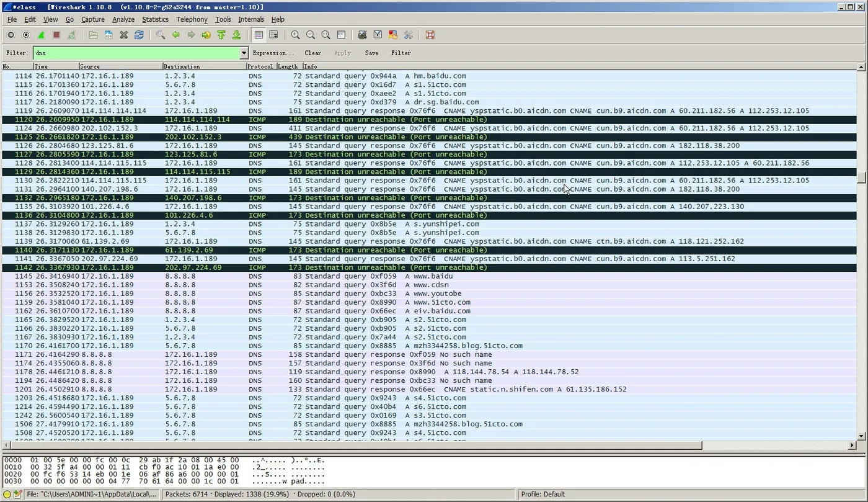Viewport: 868px width, 502px height.
Task: Open the Statistics menu
Action: point(155,19)
